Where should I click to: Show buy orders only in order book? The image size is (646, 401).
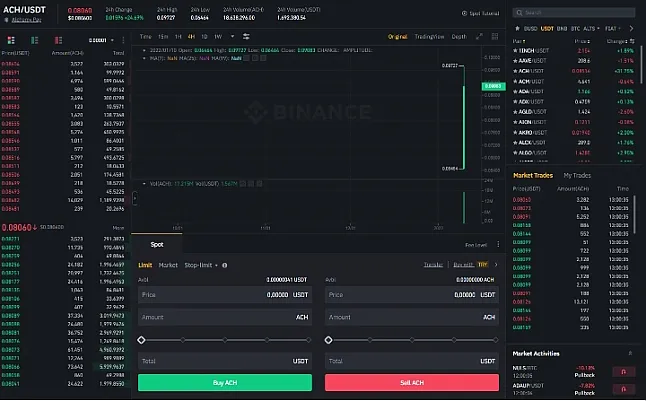pos(35,40)
